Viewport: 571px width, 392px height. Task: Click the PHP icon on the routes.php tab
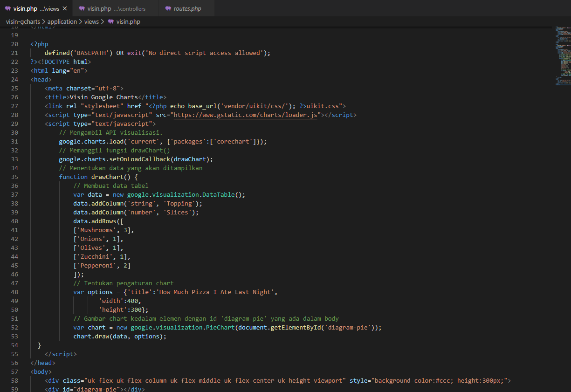(x=168, y=8)
